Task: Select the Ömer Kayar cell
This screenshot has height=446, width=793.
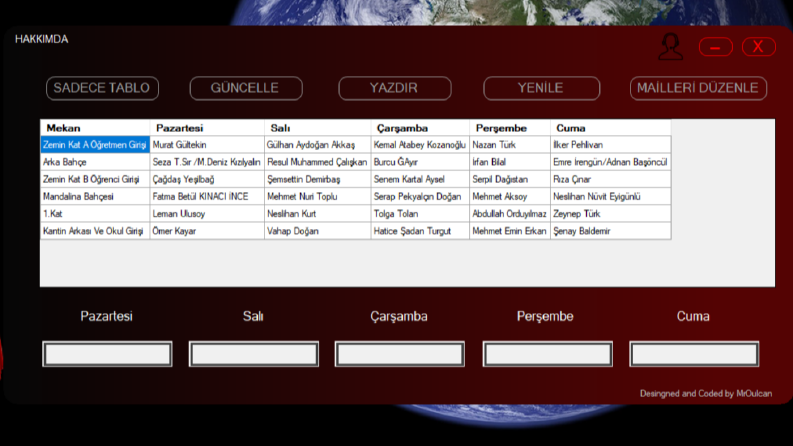Action: 207,231
